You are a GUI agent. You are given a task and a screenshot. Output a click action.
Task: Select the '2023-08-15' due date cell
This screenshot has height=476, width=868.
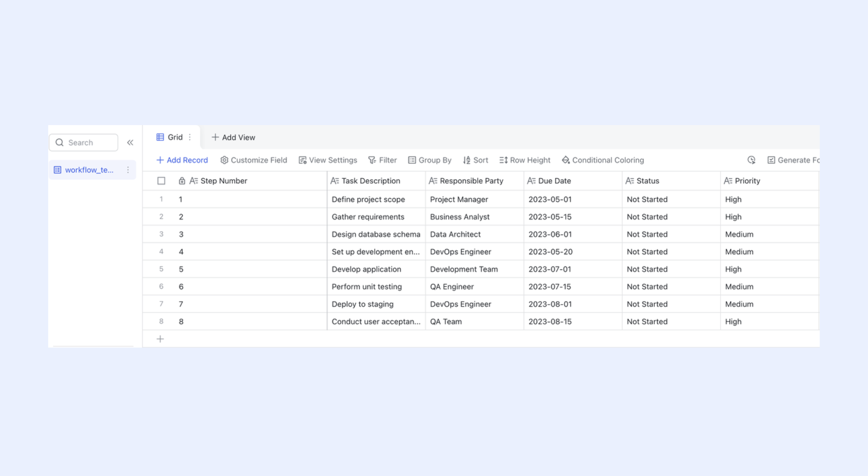pos(573,322)
